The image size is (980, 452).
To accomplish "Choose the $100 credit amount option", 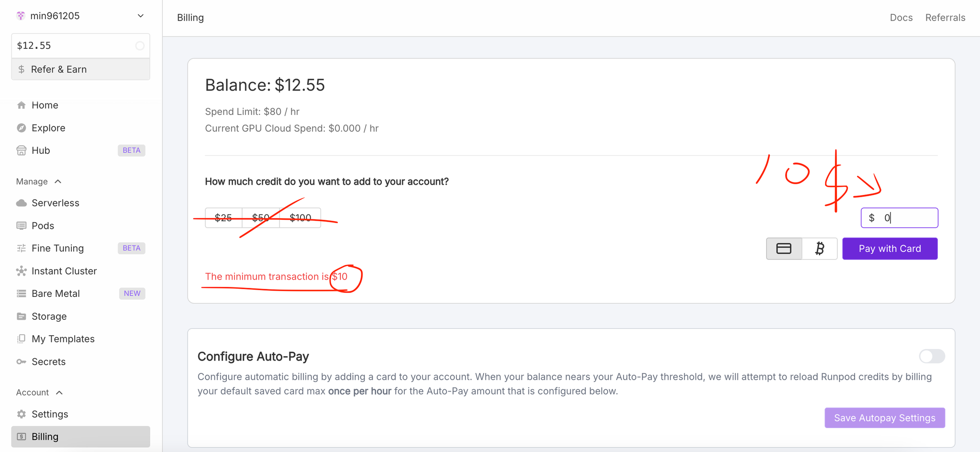I will [x=300, y=218].
